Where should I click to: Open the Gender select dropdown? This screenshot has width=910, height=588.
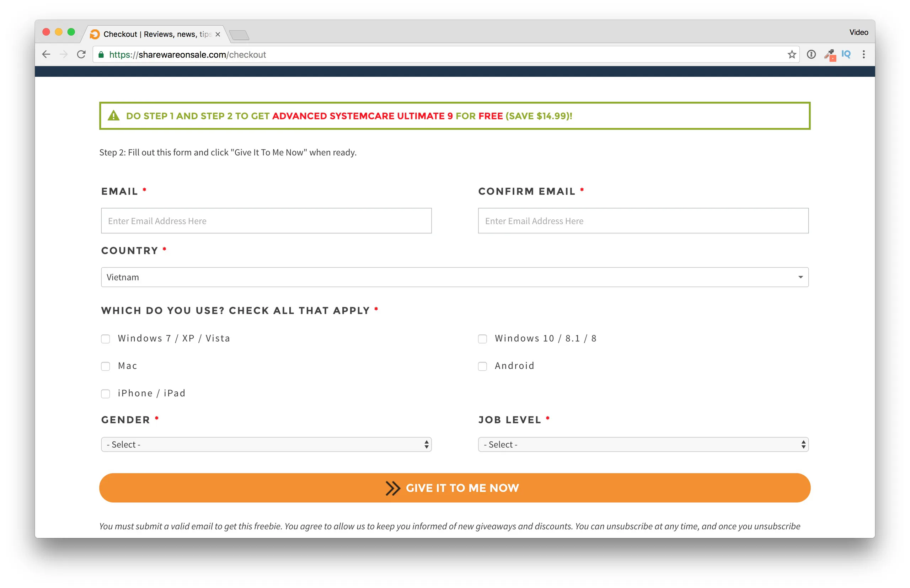266,444
